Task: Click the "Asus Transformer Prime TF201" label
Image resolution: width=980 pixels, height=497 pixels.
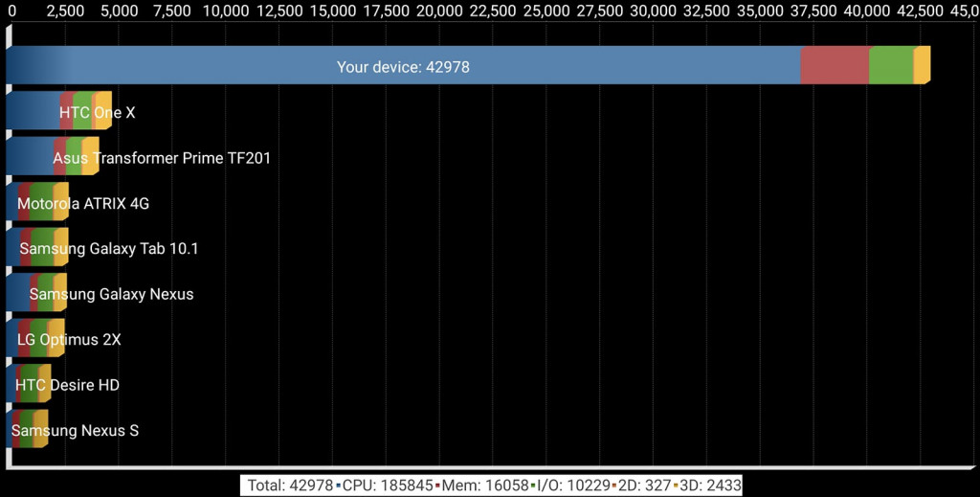Action: click(x=162, y=158)
